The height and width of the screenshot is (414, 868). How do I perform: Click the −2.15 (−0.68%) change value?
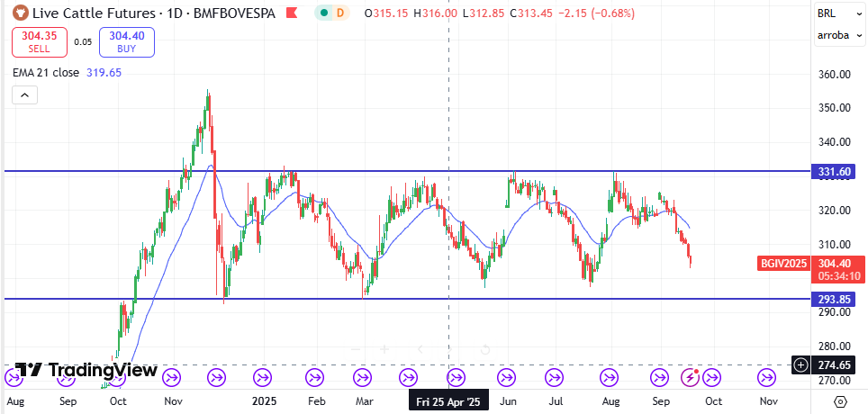tap(596, 13)
